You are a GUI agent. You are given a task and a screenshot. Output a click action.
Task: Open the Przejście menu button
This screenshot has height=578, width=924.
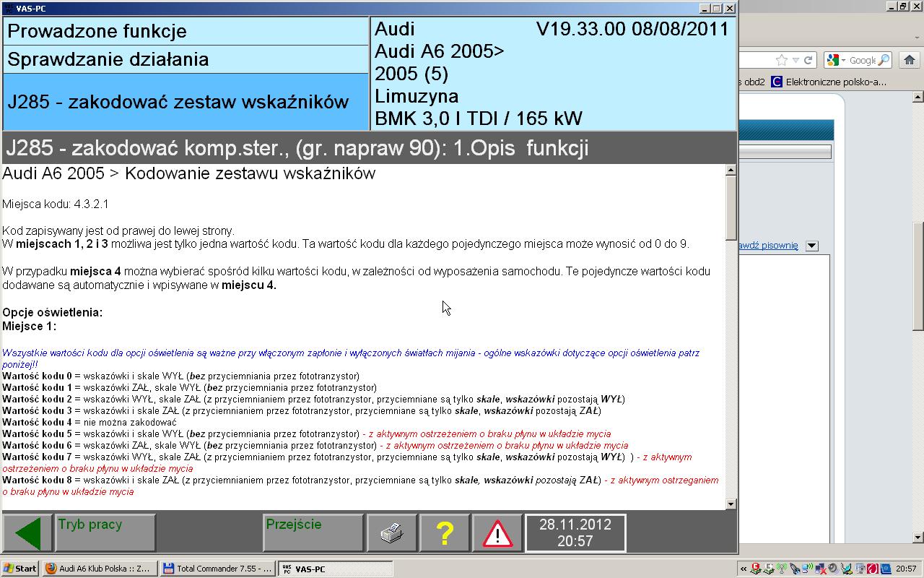(x=314, y=533)
